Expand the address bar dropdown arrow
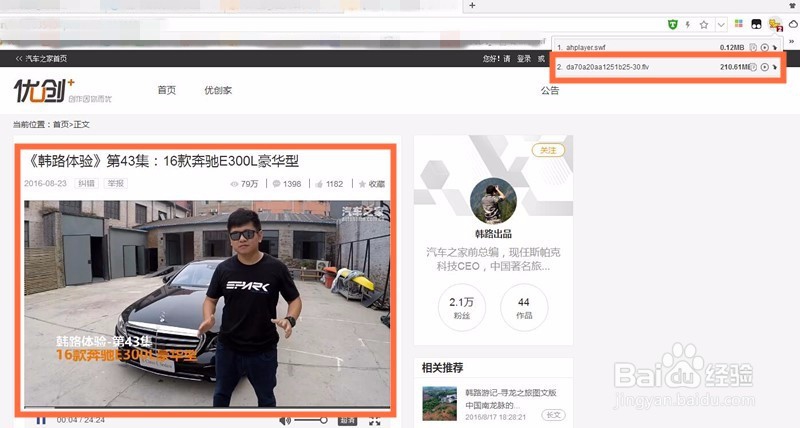This screenshot has height=428, width=800. [x=721, y=24]
